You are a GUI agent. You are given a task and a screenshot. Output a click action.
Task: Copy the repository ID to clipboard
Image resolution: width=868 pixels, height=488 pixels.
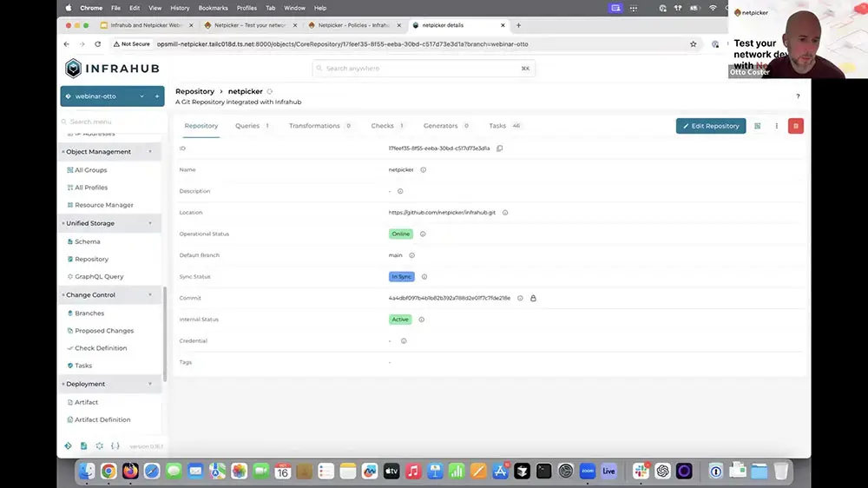[x=499, y=148]
